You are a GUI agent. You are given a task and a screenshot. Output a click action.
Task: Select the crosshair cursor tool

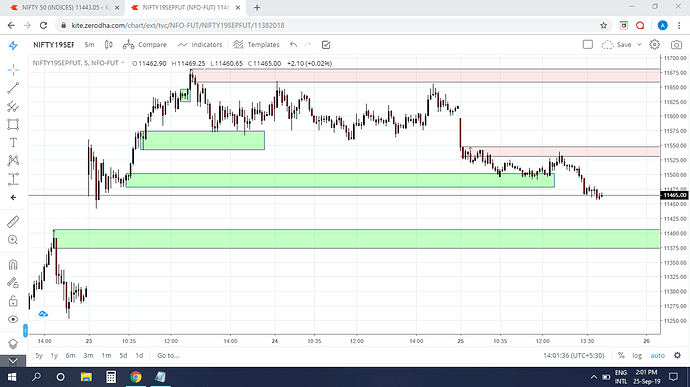[x=13, y=70]
